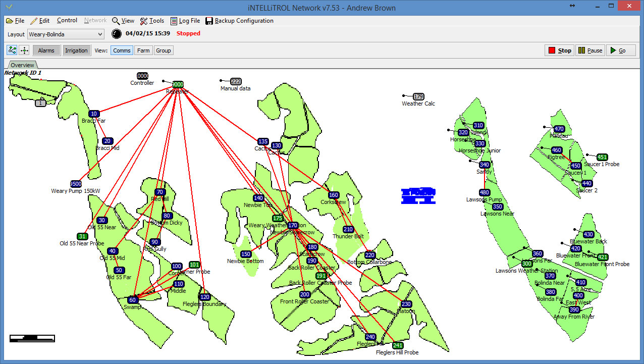Image resolution: width=644 pixels, height=364 pixels.
Task: Select node 135 Cactus
Action: (263, 141)
